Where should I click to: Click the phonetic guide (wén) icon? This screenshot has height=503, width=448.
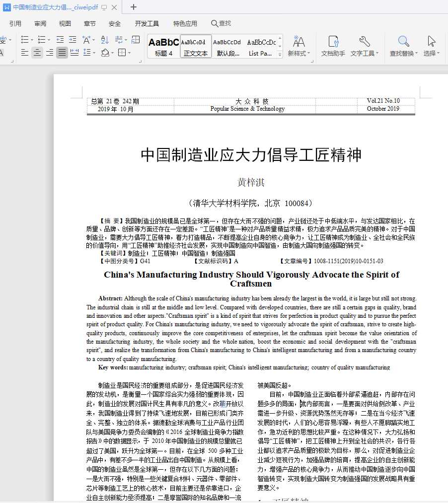tap(3, 40)
